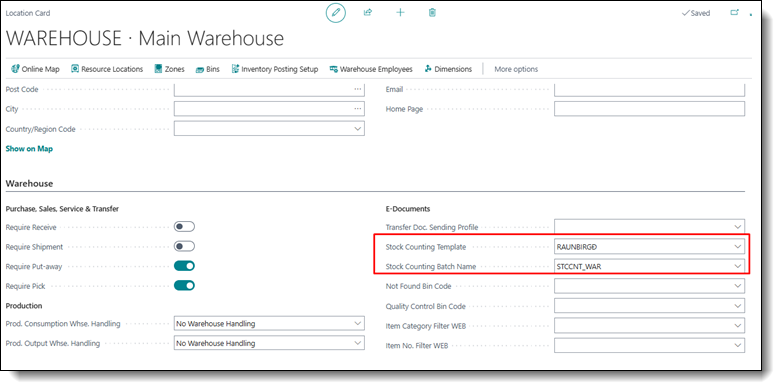Open Prod. Output Whse. Handling dropdown
782x391 pixels.
coord(358,343)
